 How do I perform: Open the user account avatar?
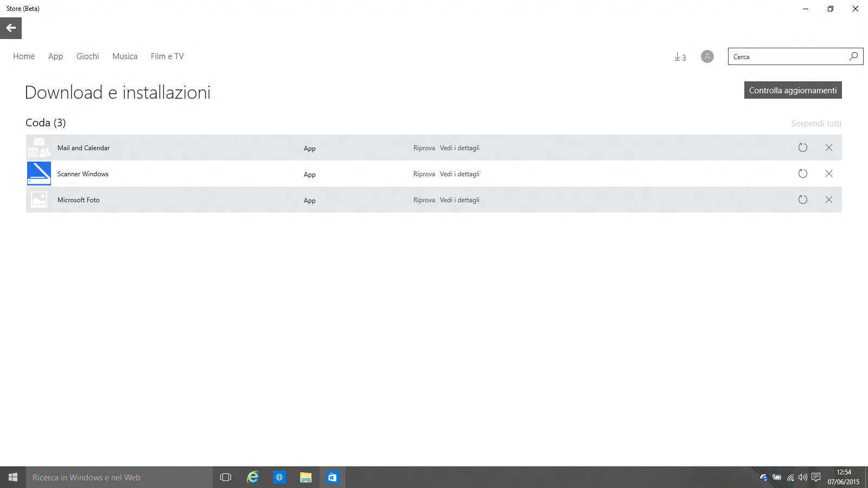click(x=707, y=56)
